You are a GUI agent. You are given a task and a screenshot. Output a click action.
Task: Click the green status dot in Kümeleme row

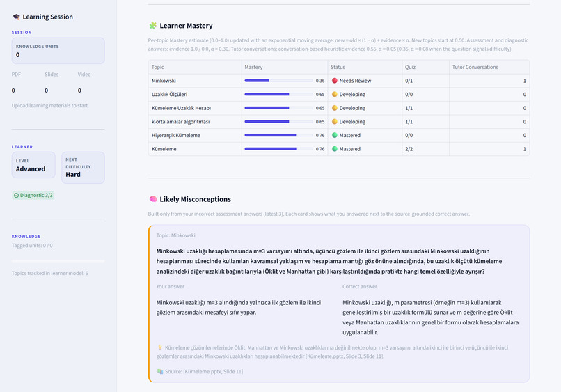[x=335, y=149]
